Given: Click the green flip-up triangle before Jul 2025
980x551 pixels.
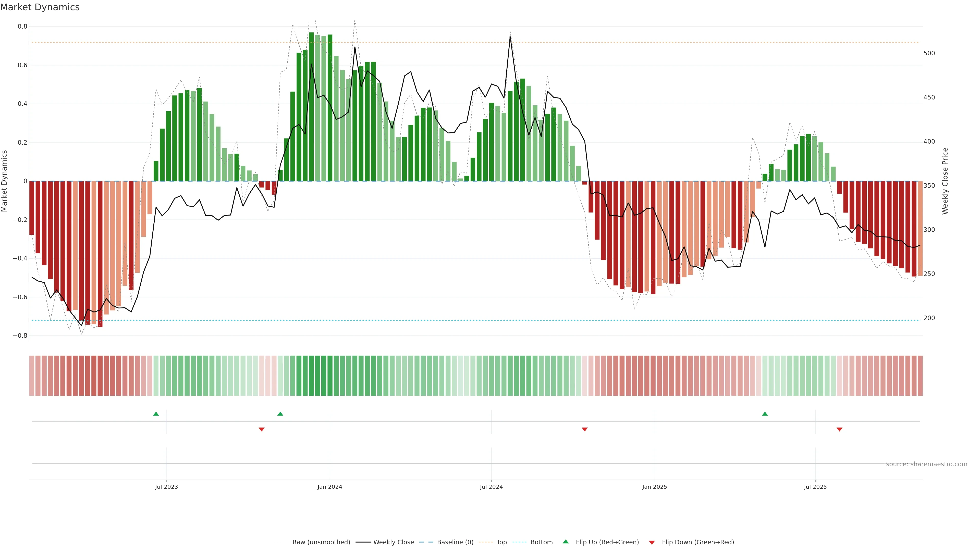Looking at the screenshot, I should coord(765,414).
